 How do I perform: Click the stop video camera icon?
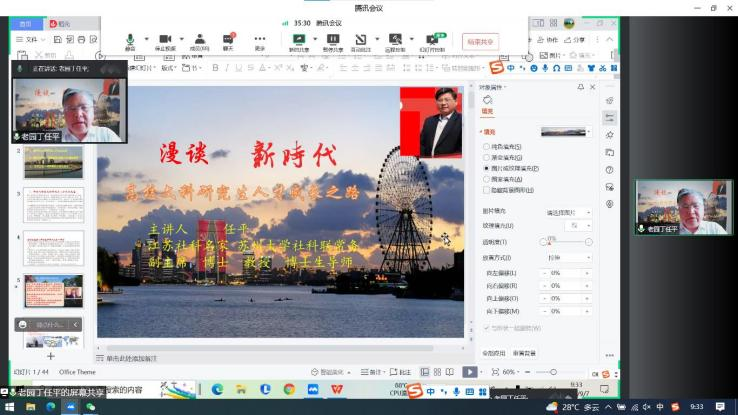[164, 40]
